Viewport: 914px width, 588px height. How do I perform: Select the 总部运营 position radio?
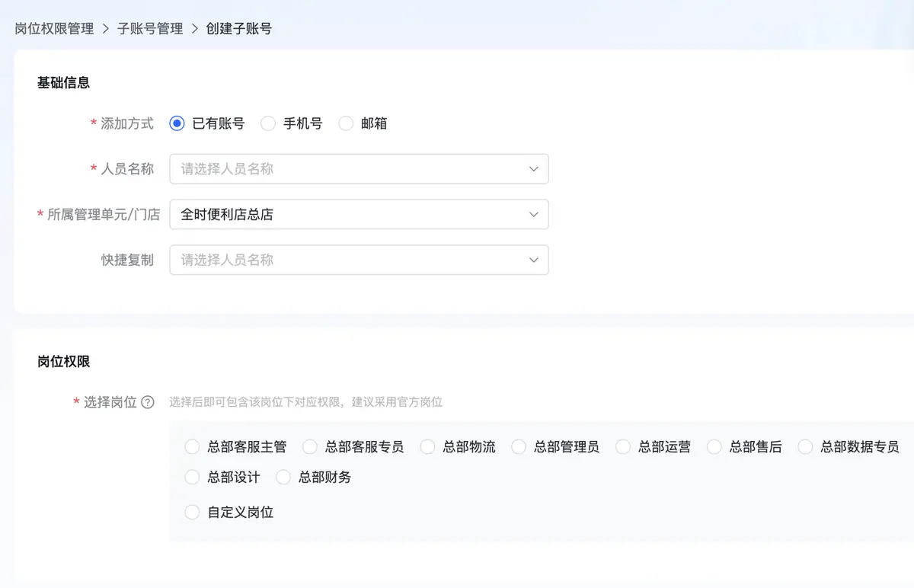click(623, 447)
